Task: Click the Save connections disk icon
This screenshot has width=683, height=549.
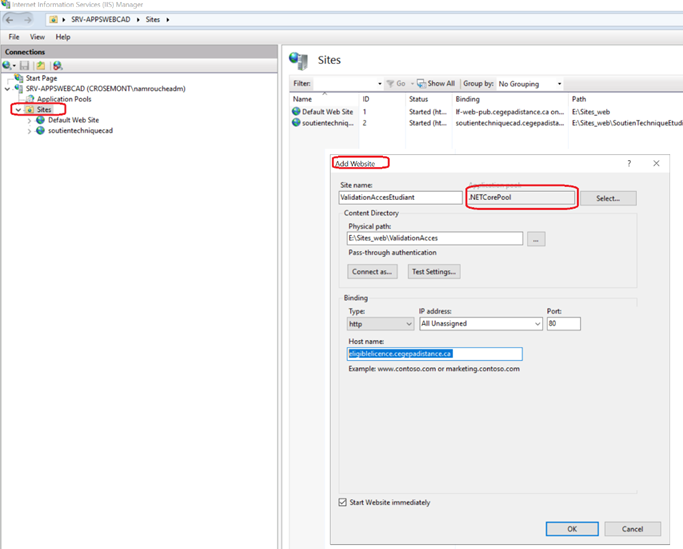Action: click(25, 66)
